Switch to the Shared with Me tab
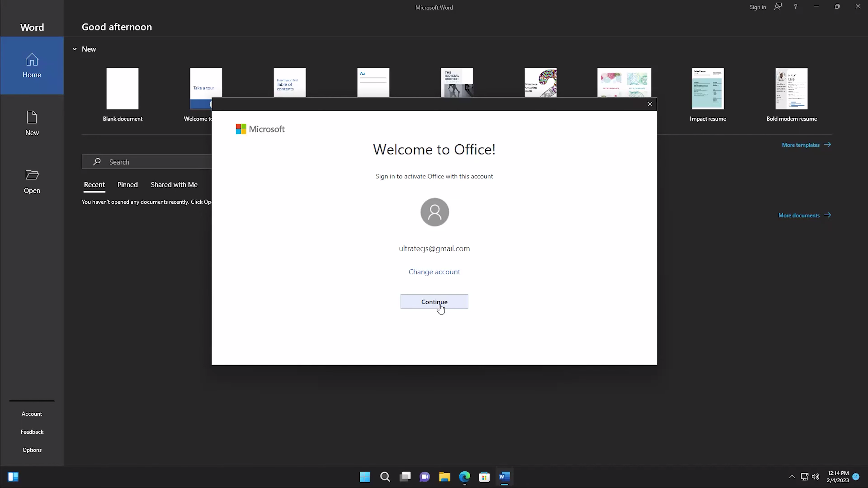The image size is (868, 488). (174, 185)
